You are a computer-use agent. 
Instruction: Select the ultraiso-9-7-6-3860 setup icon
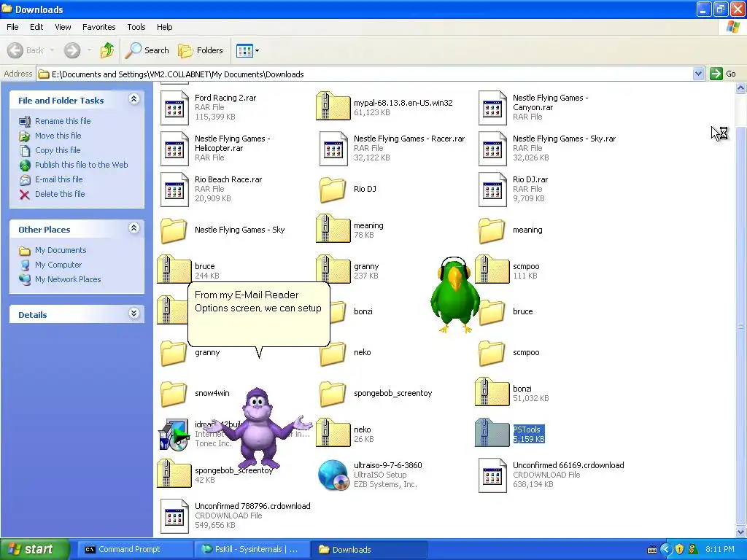point(333,475)
